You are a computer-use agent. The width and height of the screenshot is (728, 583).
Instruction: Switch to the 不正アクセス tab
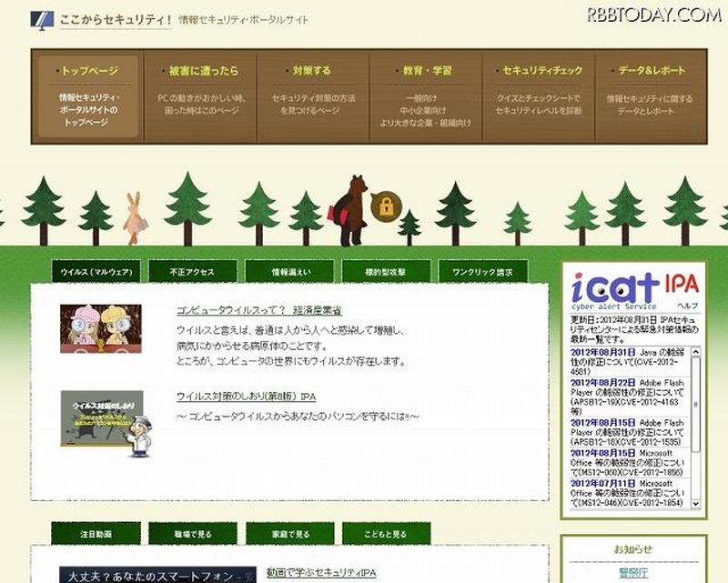click(x=190, y=272)
